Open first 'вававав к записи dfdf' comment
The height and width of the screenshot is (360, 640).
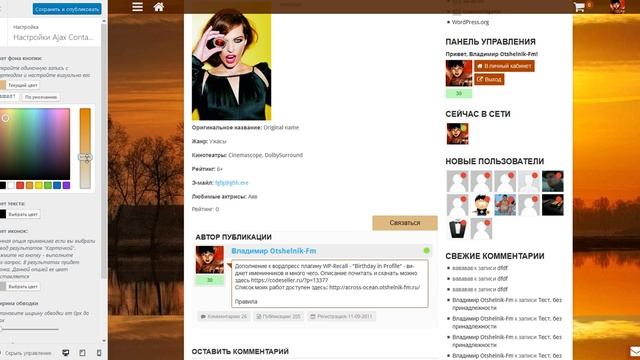click(x=480, y=268)
